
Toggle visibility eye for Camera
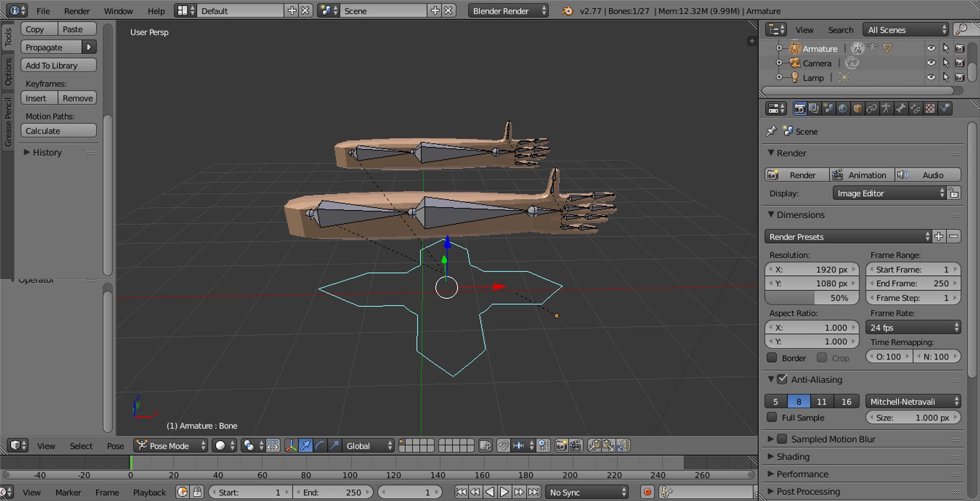coord(932,63)
